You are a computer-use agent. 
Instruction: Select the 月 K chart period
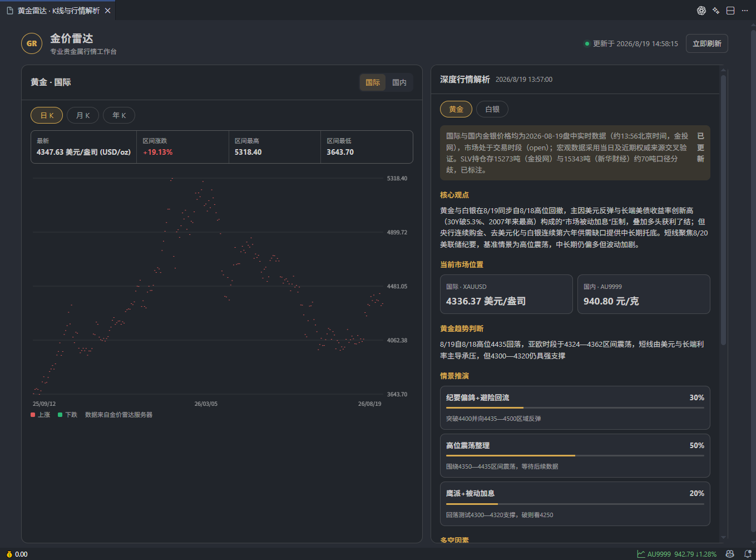click(x=83, y=115)
